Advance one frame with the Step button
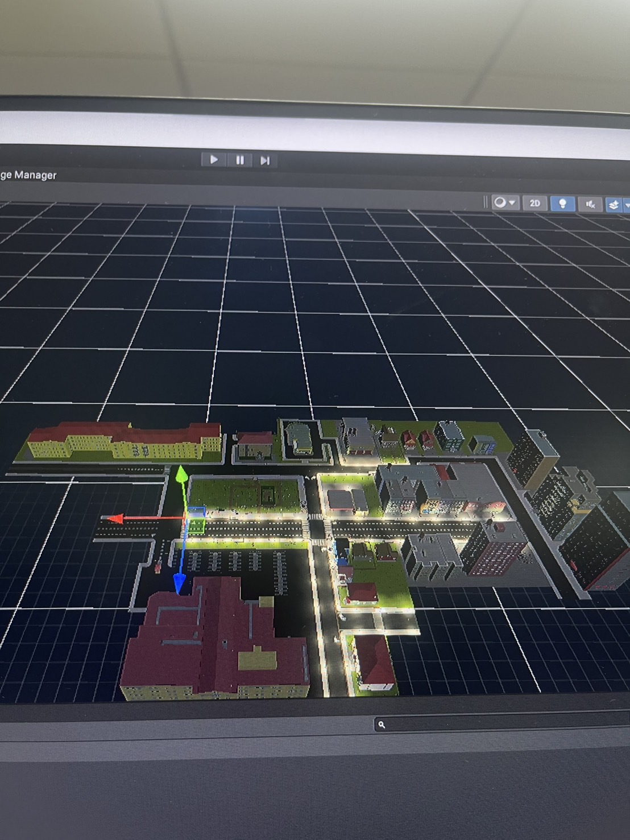 [x=265, y=160]
